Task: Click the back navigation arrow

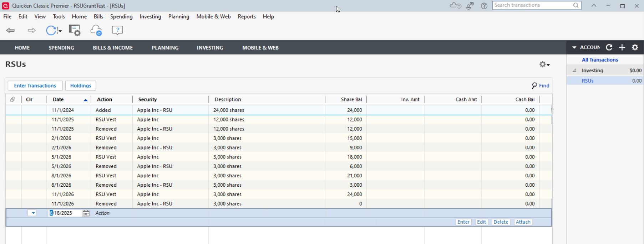Action: pyautogui.click(x=10, y=31)
